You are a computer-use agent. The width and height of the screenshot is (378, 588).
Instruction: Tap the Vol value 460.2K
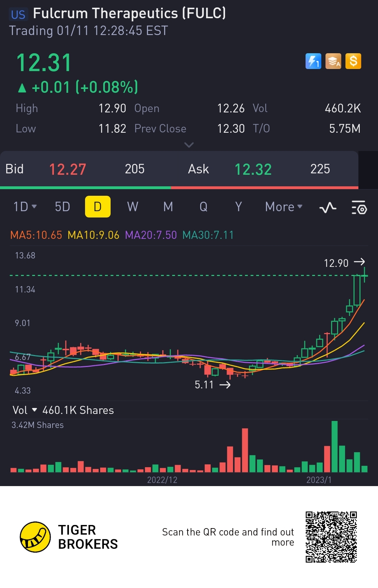(x=343, y=109)
